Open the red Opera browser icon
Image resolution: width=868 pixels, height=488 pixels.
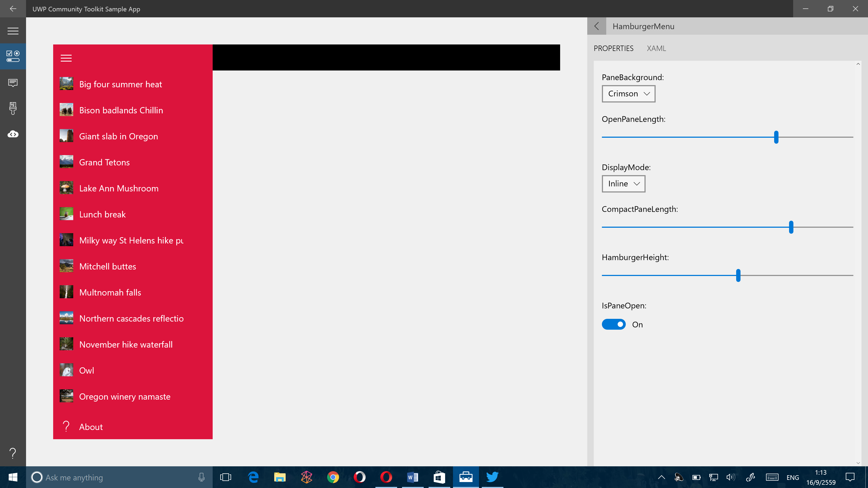click(386, 477)
